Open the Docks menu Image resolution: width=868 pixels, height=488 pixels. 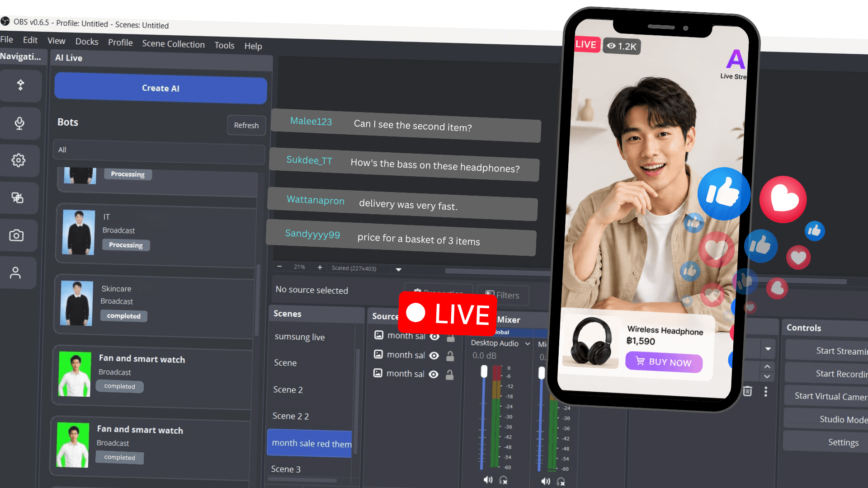[x=87, y=42]
